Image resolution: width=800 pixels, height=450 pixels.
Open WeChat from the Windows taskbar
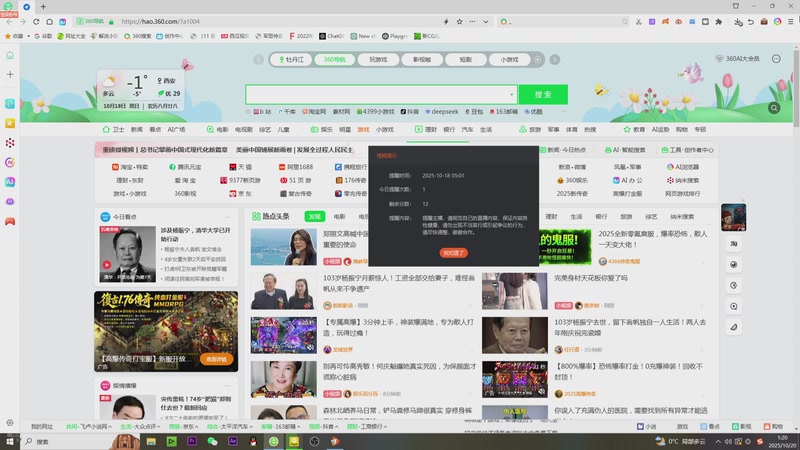pyautogui.click(x=212, y=441)
